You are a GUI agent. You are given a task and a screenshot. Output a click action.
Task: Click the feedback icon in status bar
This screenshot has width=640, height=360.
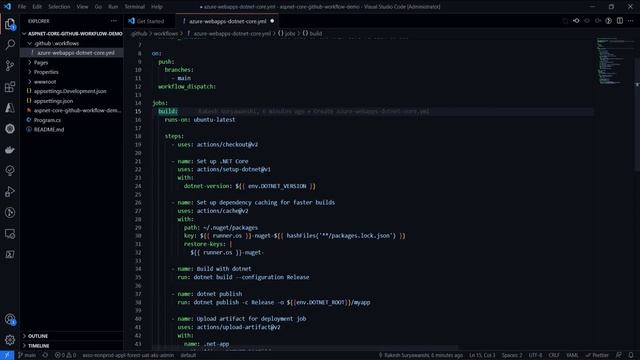click(619, 356)
